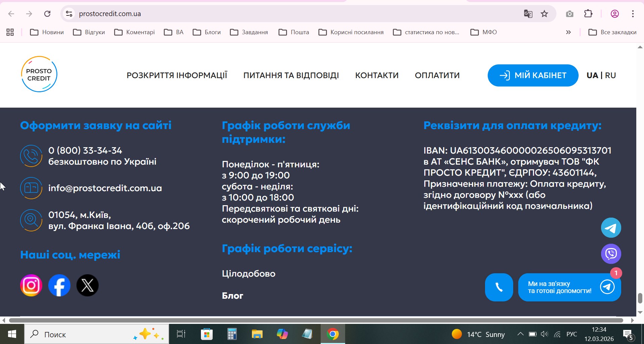Click the email envelope icon
Viewport: 644px width, 344px height.
31,188
